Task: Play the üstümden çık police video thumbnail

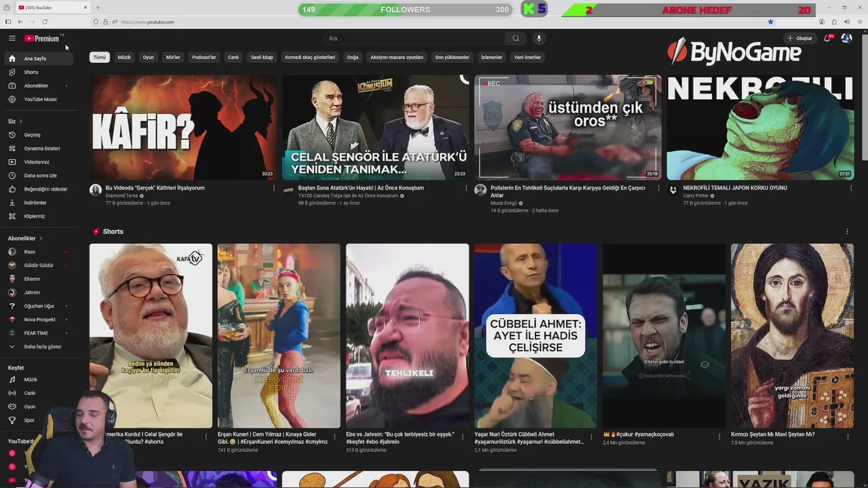Action: click(568, 127)
